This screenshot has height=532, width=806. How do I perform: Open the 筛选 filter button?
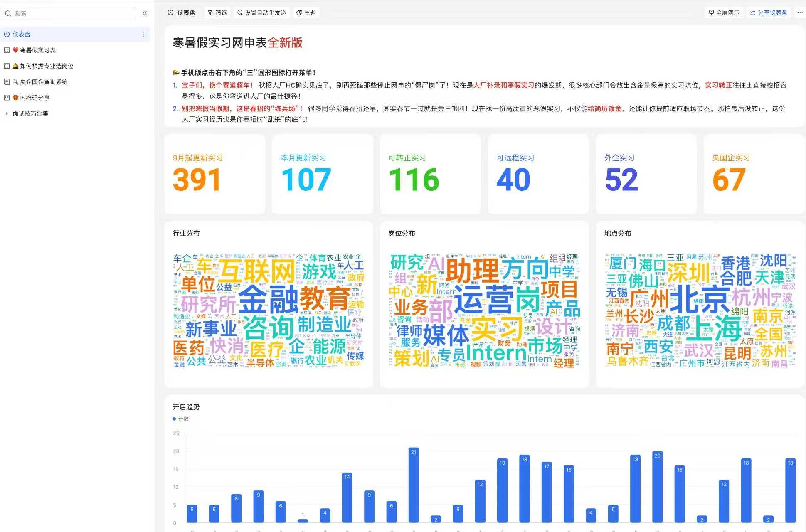point(217,12)
